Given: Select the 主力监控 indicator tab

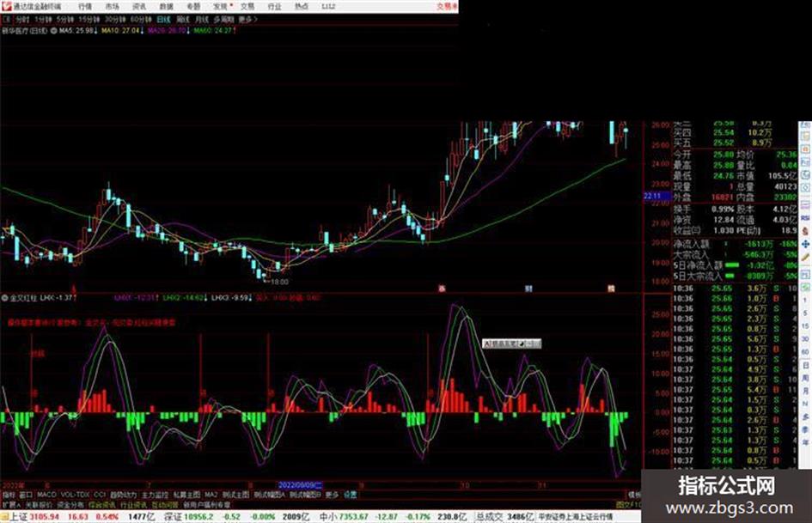Looking at the screenshot, I should pos(156,495).
